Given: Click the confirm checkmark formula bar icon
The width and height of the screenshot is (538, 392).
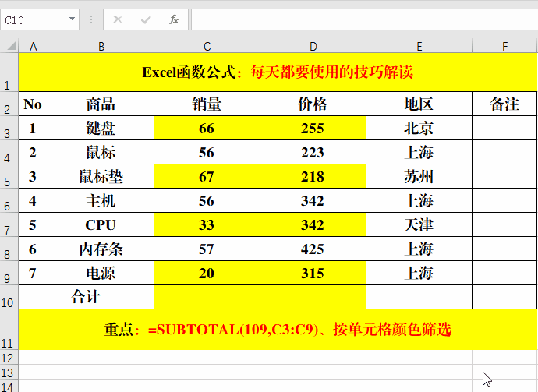Looking at the screenshot, I should (x=146, y=20).
